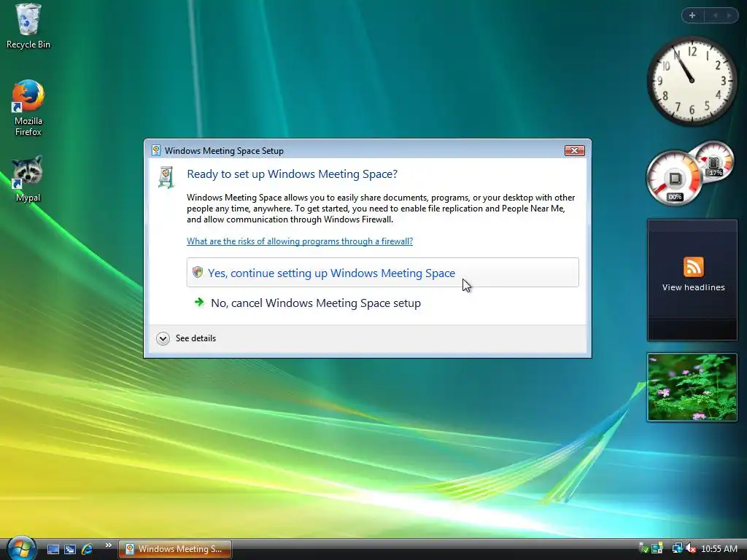Open the Recycle Bin desktop icon

[x=28, y=27]
